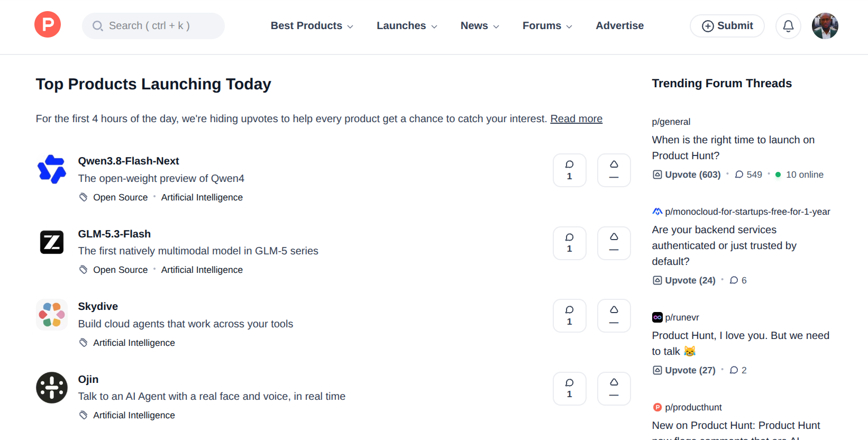This screenshot has height=440, width=868.
Task: Open the Ojin product title
Action: coord(88,379)
